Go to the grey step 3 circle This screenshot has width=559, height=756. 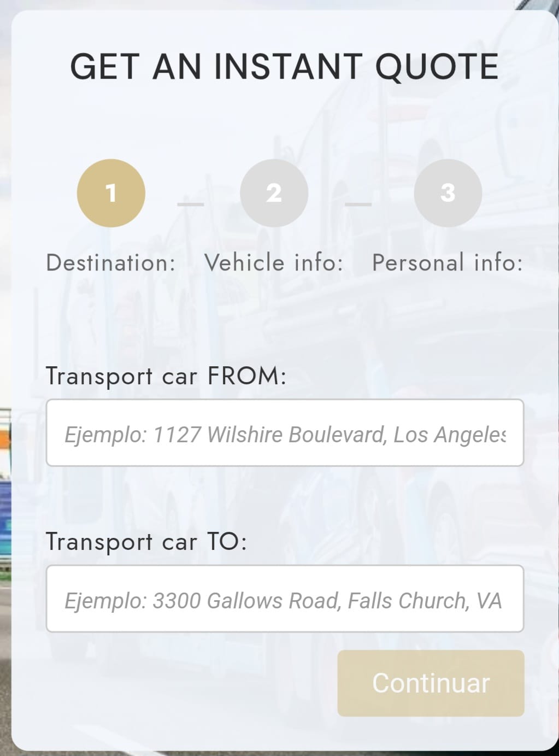click(448, 193)
